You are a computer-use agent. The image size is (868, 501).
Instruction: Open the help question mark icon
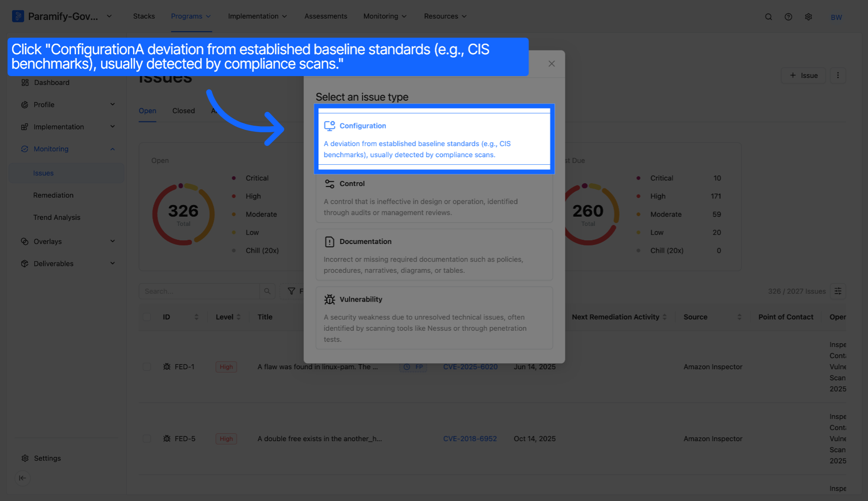click(788, 17)
